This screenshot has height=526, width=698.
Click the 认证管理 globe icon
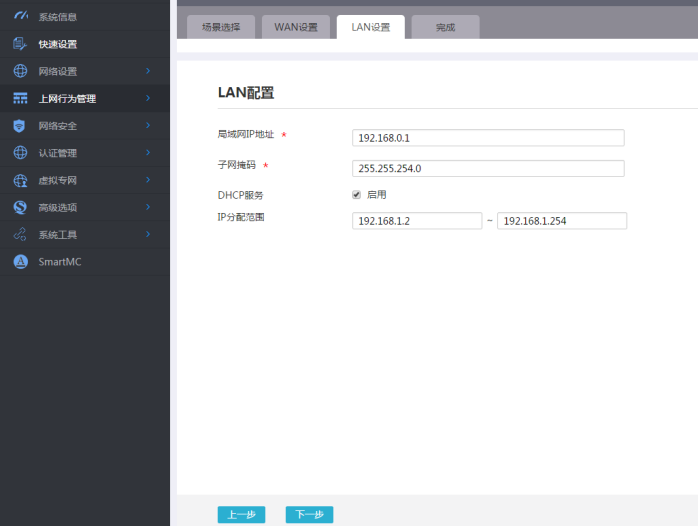coord(20,153)
